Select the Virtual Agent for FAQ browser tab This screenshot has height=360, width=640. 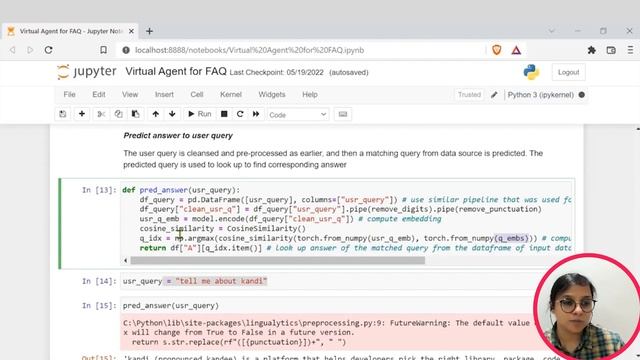(70, 31)
